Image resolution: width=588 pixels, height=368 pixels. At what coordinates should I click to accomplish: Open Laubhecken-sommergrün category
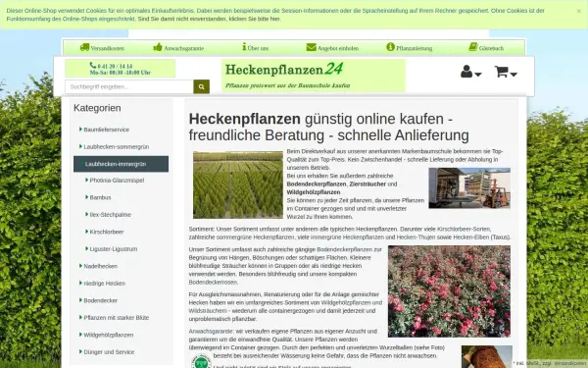coord(117,147)
